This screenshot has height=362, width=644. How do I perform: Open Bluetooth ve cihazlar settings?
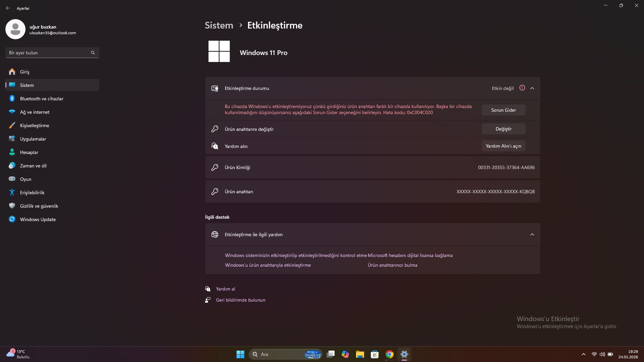click(x=52, y=98)
